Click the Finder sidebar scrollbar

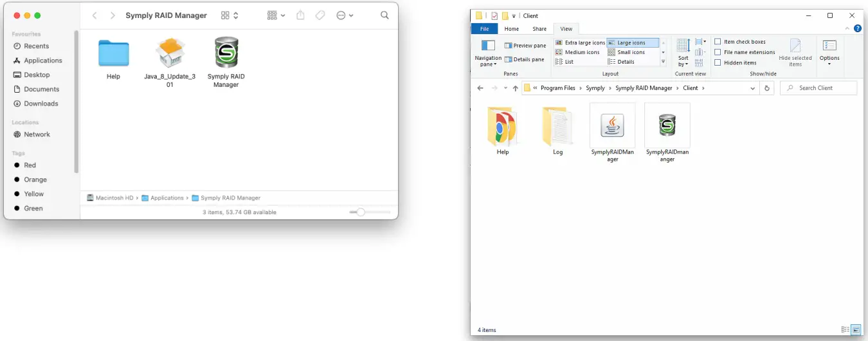(x=77, y=103)
